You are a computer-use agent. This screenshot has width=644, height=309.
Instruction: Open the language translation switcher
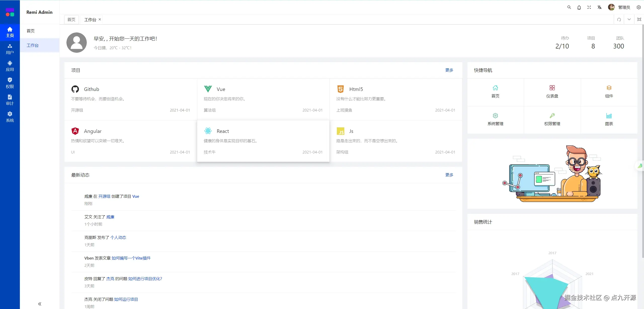599,8
